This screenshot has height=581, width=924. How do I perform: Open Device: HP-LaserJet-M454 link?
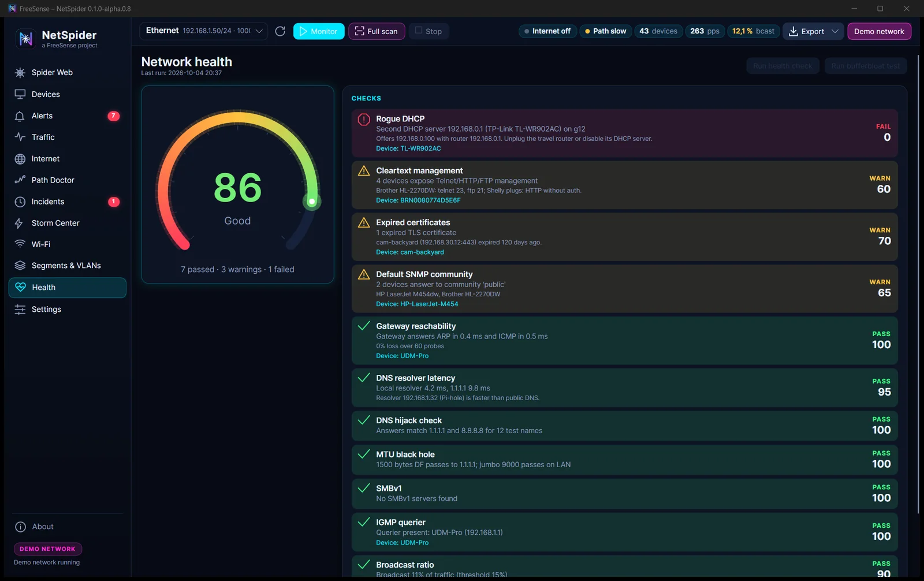pos(417,304)
